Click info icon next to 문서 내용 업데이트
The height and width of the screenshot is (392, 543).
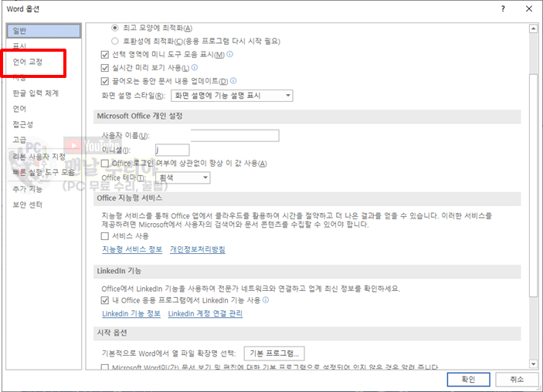[x=233, y=80]
